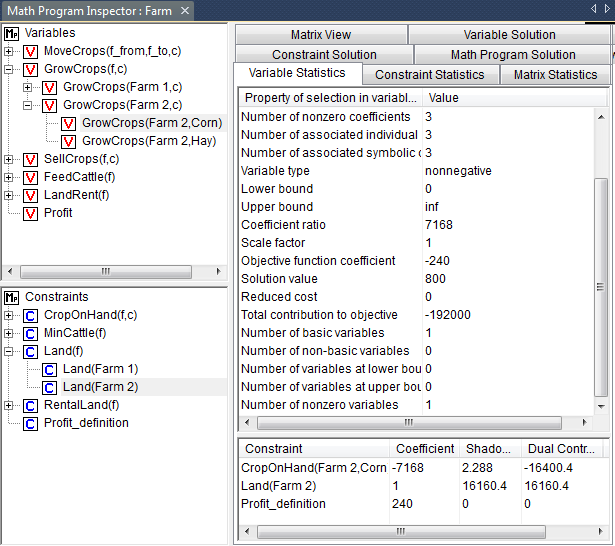The width and height of the screenshot is (615, 546).
Task: Click the Property of selection column header
Action: [x=330, y=98]
